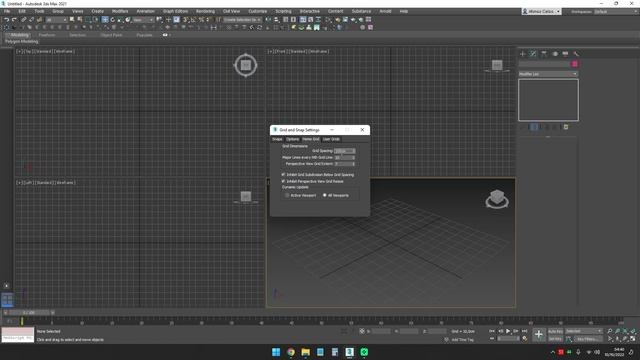The height and width of the screenshot is (360, 640).
Task: Click the Front viewport ViewCube
Action: point(497,66)
